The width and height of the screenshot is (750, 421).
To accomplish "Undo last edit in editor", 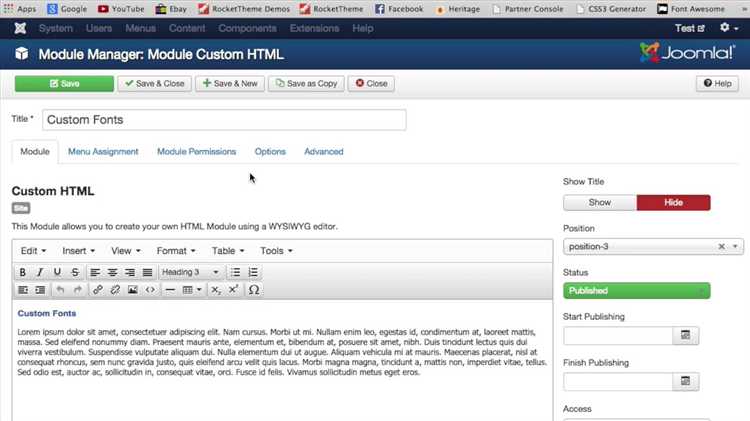I will (x=60, y=290).
